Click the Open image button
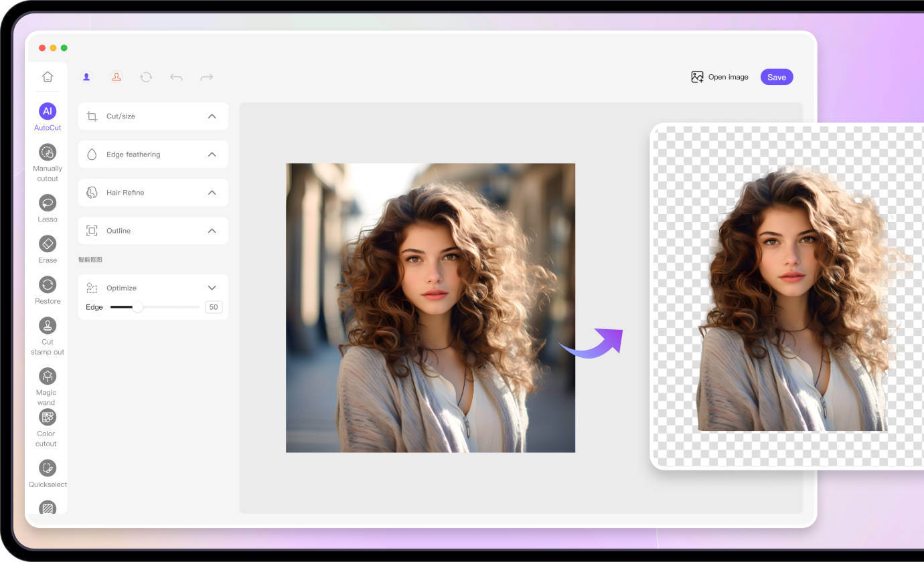 [720, 77]
